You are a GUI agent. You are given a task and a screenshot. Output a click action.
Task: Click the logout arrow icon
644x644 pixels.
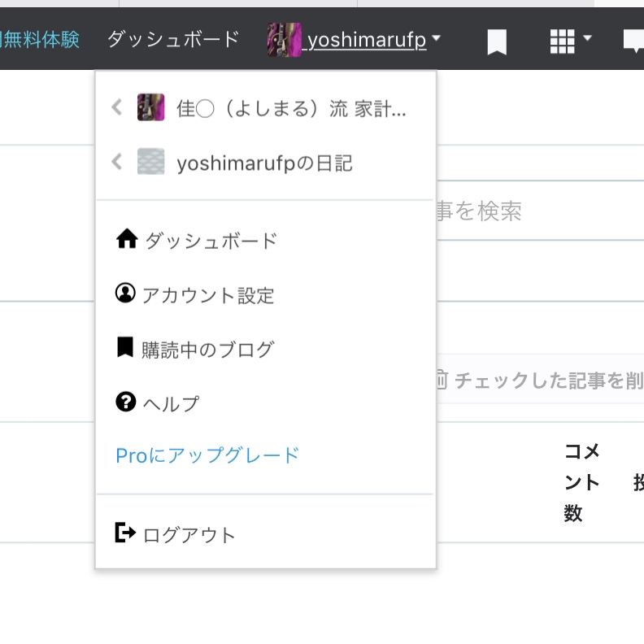(125, 533)
